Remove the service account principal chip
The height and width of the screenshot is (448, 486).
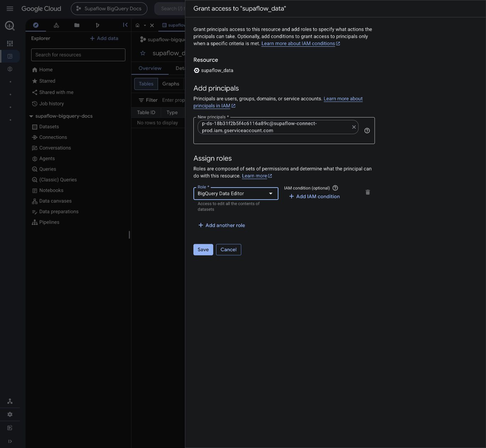coord(354,127)
